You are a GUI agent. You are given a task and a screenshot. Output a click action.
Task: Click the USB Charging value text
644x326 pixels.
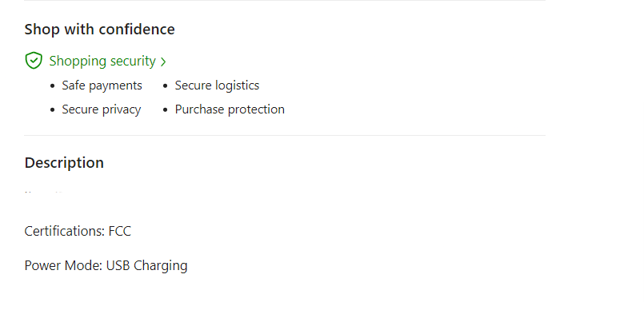pos(146,266)
